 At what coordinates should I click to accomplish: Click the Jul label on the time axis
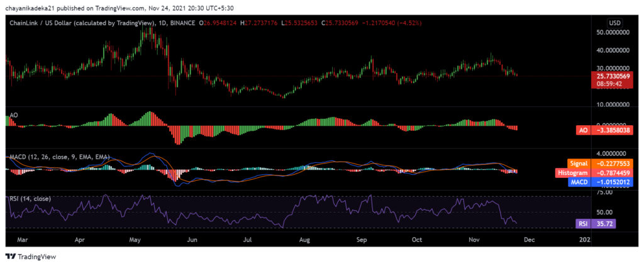click(247, 239)
